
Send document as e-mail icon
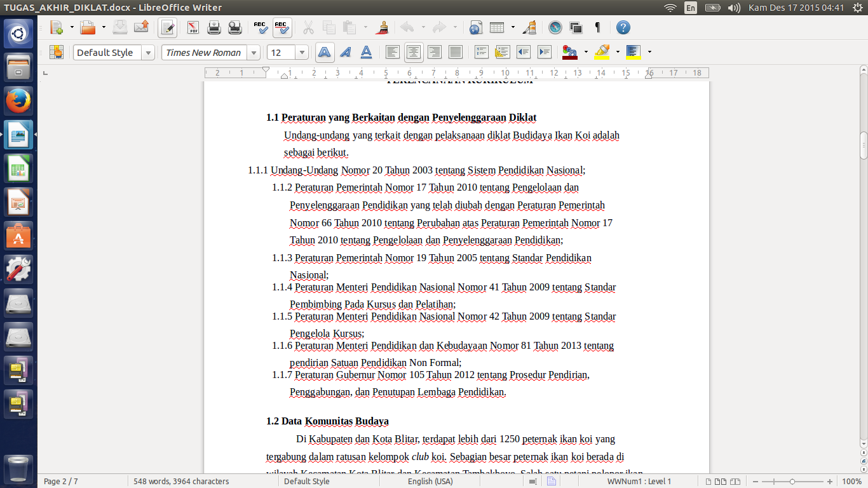pos(141,27)
